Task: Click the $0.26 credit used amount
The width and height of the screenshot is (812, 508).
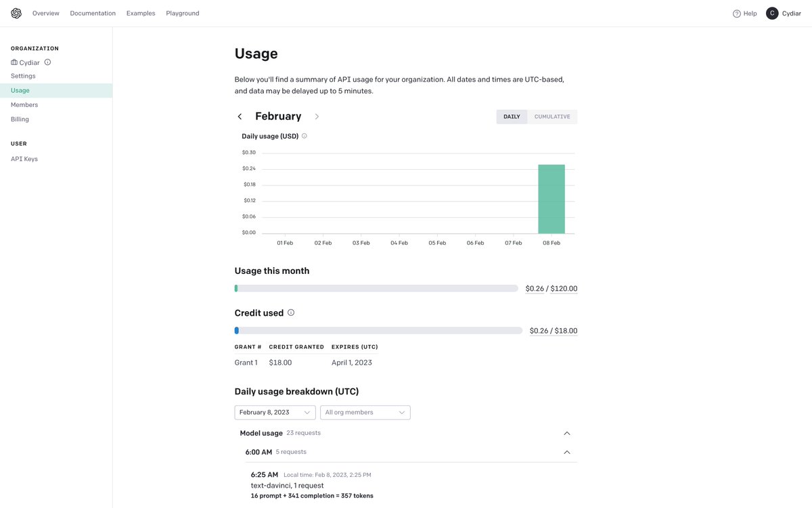Action: (x=539, y=331)
